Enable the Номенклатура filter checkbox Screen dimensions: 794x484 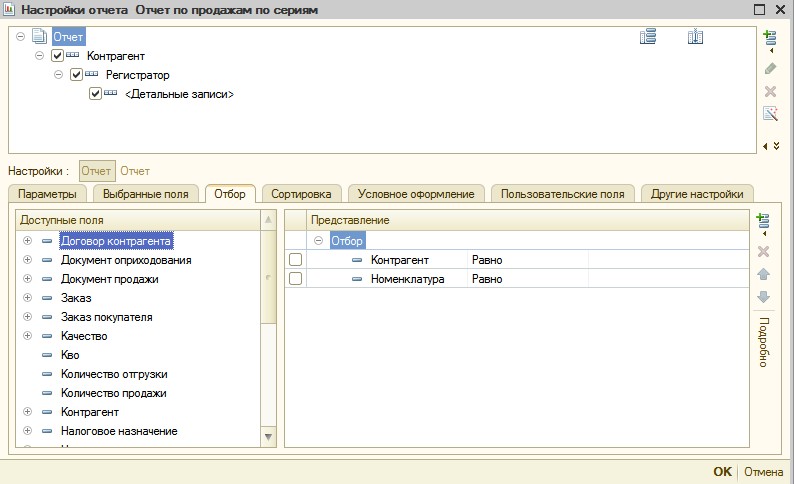pyautogui.click(x=295, y=279)
